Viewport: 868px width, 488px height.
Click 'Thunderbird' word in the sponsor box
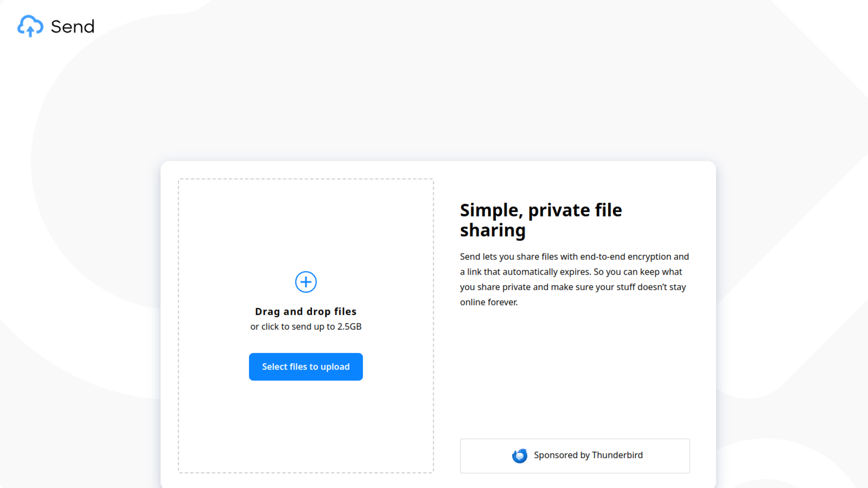coord(617,455)
